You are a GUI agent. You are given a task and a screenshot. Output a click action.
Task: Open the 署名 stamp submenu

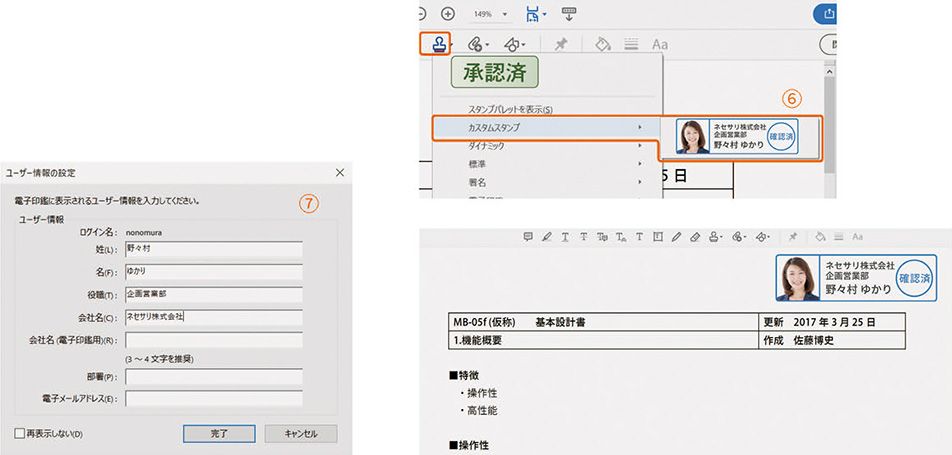548,182
